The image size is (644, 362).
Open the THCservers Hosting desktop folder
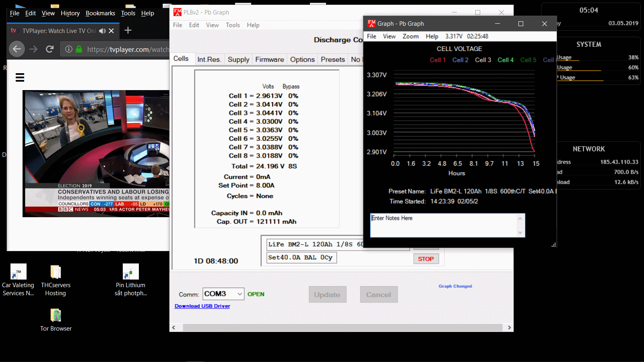click(56, 272)
